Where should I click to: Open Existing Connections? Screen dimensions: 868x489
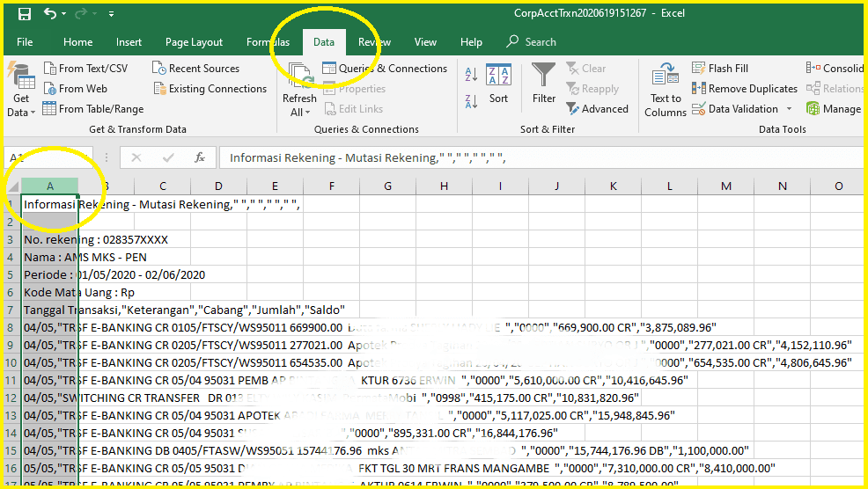210,89
